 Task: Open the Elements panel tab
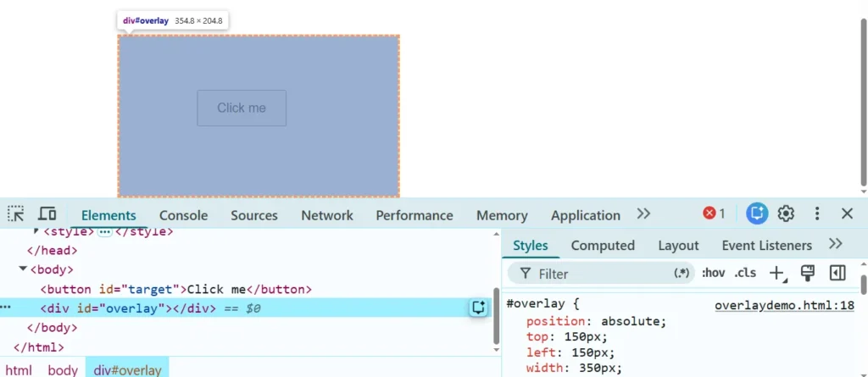click(x=108, y=215)
